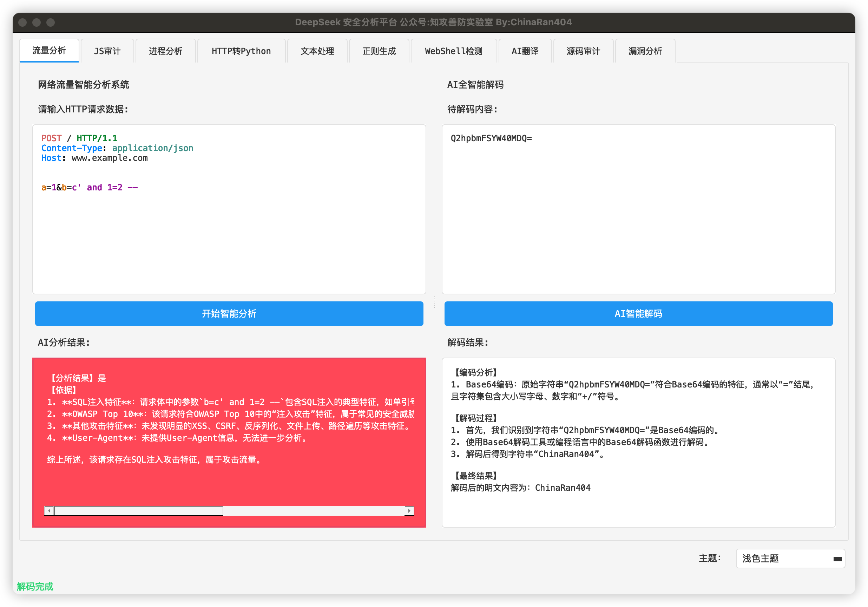Open the 正则生成 tab
Viewport: 868px width, 607px height.
pos(379,51)
